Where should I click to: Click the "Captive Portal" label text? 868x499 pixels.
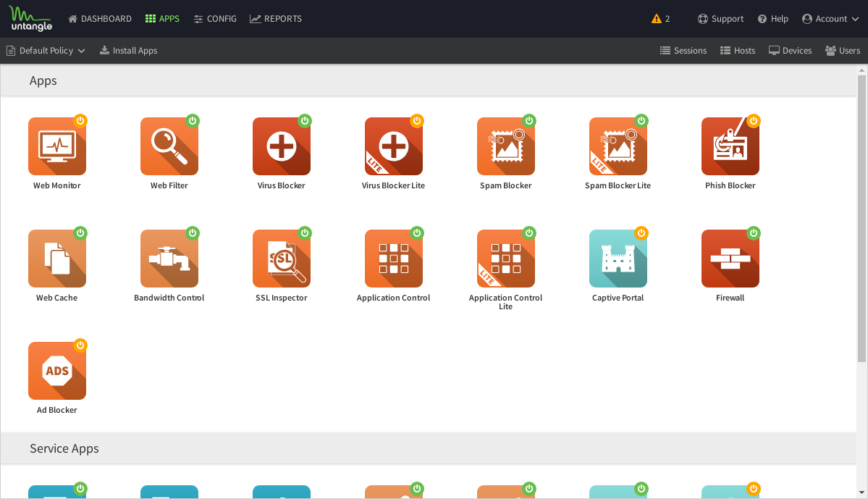tap(618, 298)
